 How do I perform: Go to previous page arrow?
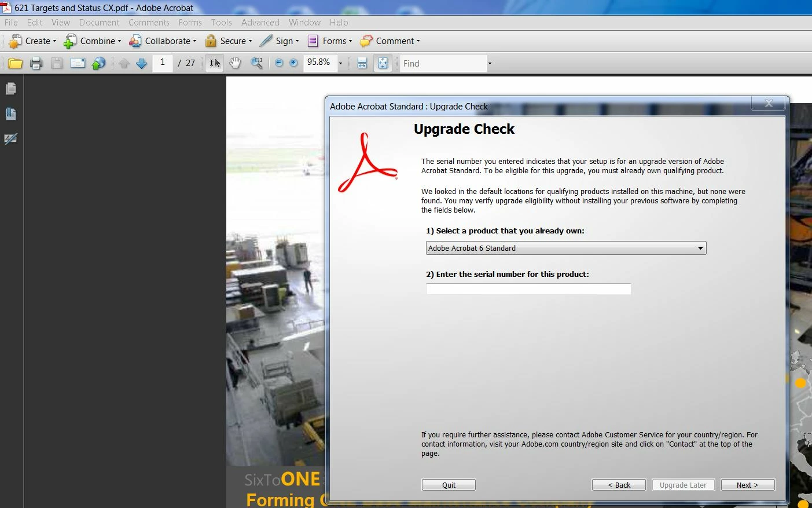124,63
